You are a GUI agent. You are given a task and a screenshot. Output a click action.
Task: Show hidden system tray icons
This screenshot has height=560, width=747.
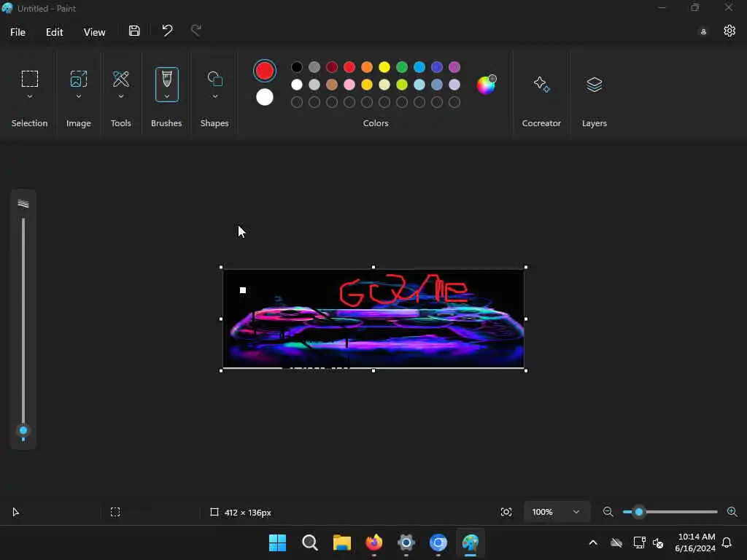593,542
